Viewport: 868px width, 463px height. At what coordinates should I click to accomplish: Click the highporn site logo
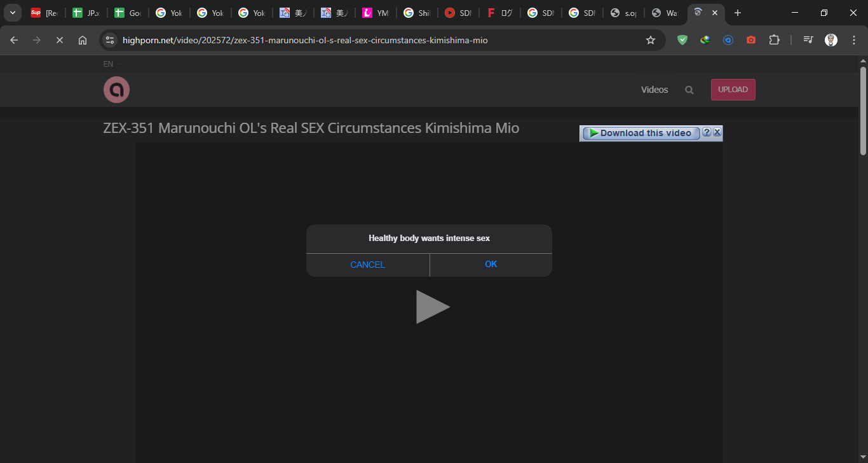point(116,90)
